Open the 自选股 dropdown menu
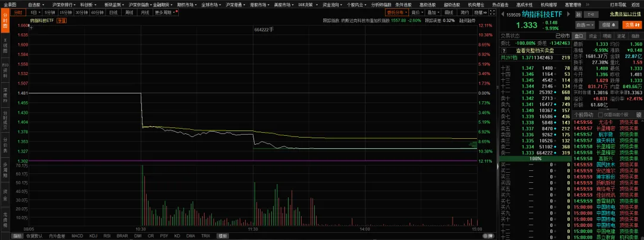Screen dimensions: 644x240 pyautogui.click(x=36, y=5)
